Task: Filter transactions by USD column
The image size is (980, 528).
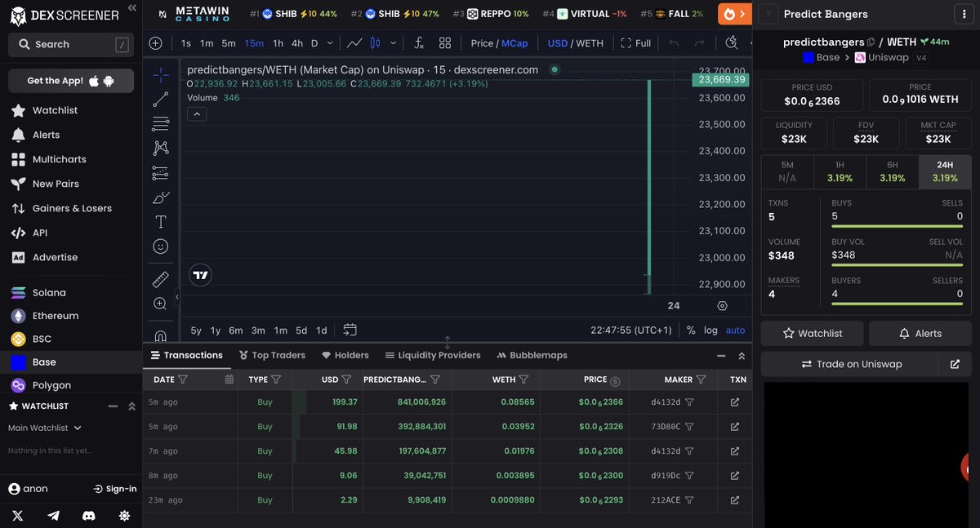Action: pos(347,379)
